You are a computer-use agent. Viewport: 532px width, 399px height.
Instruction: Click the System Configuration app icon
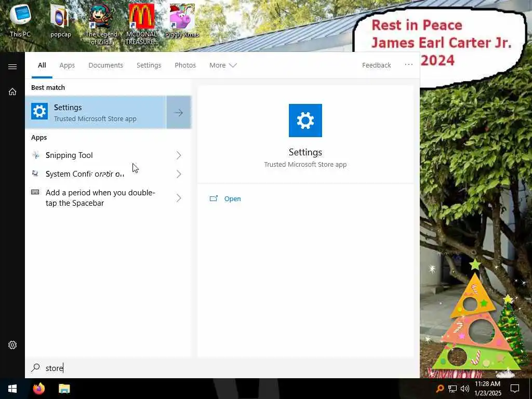click(35, 174)
